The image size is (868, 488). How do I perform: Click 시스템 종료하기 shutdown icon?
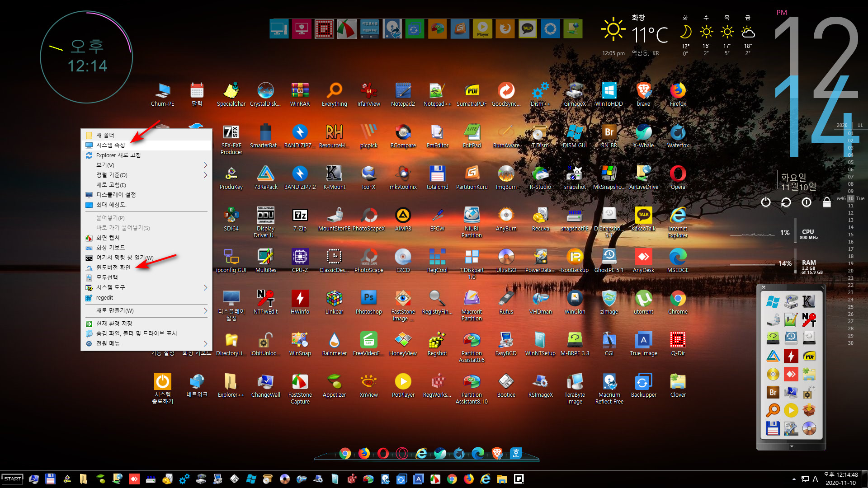click(162, 389)
